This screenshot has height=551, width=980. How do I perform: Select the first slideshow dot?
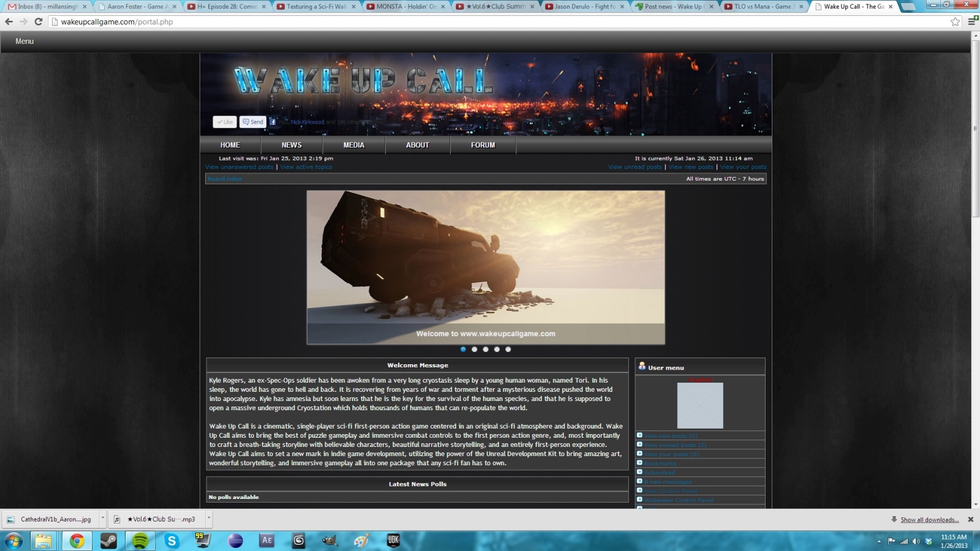click(x=463, y=349)
